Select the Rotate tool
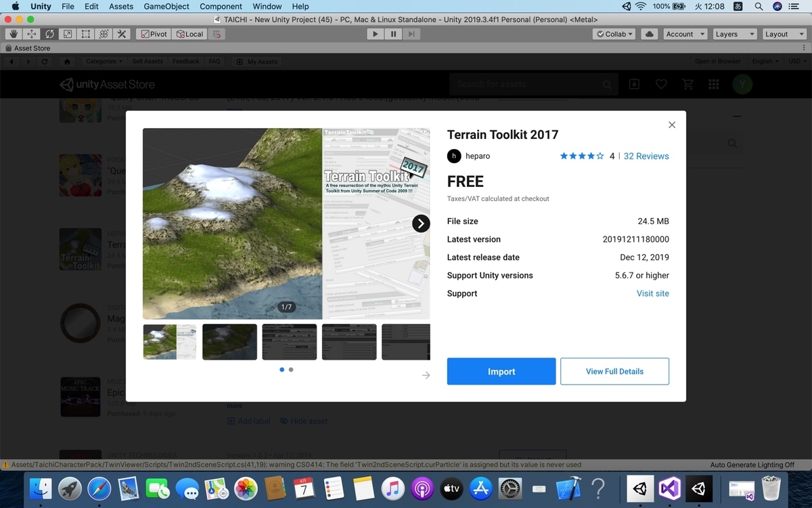The height and width of the screenshot is (508, 812). click(50, 34)
